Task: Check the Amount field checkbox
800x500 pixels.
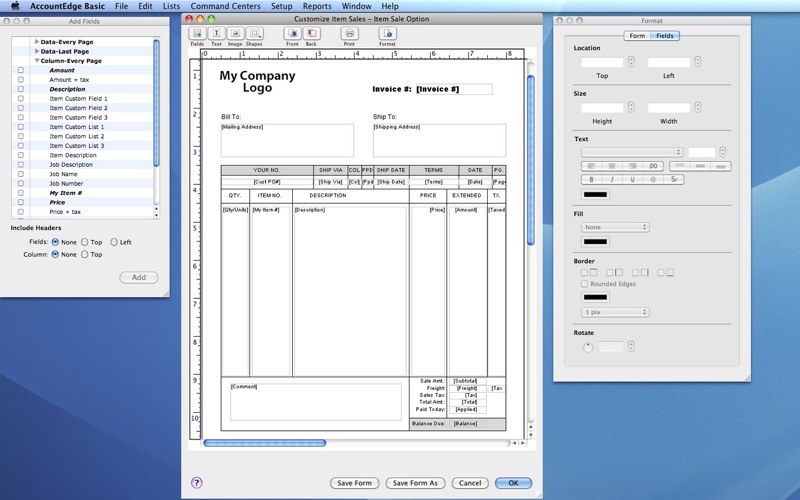Action: pyautogui.click(x=21, y=70)
